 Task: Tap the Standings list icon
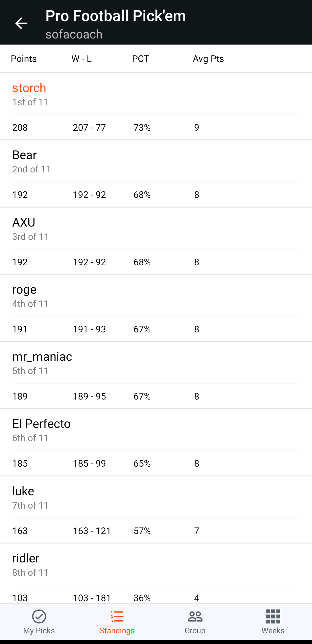click(117, 616)
